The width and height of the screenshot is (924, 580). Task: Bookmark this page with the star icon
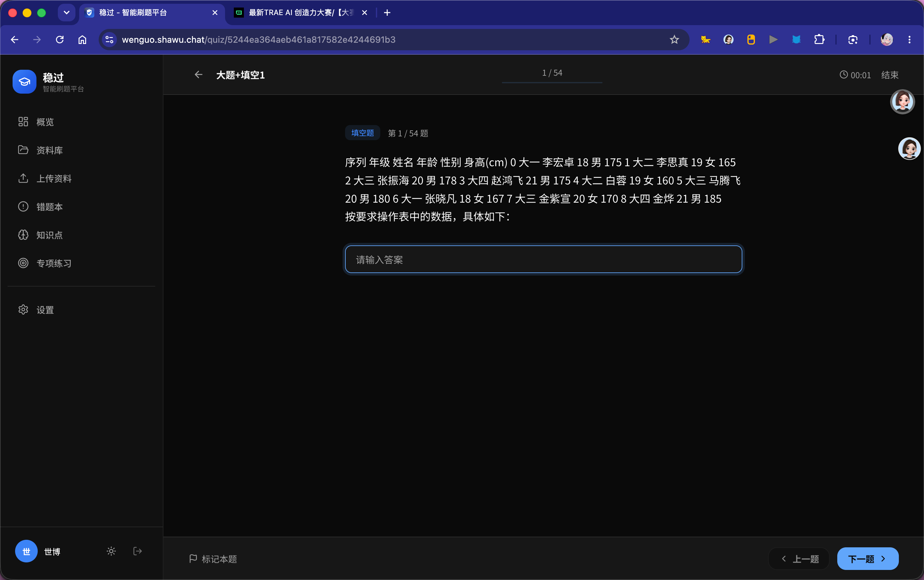point(674,40)
